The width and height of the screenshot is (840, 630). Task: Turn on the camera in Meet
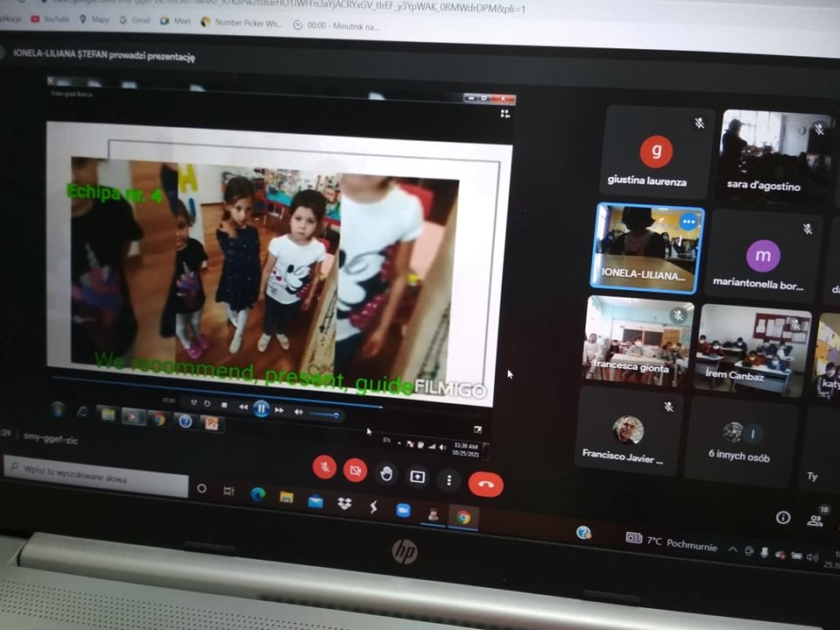click(355, 471)
